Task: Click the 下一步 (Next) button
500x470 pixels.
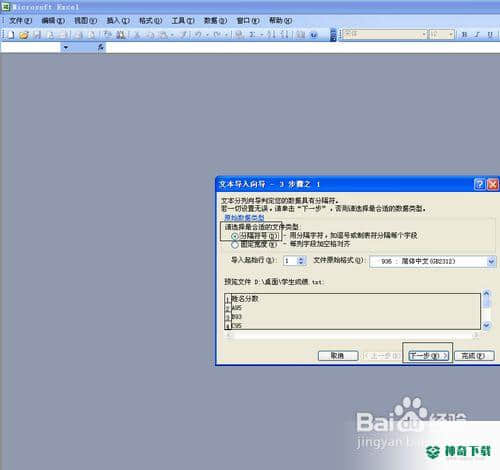Action: (x=428, y=356)
